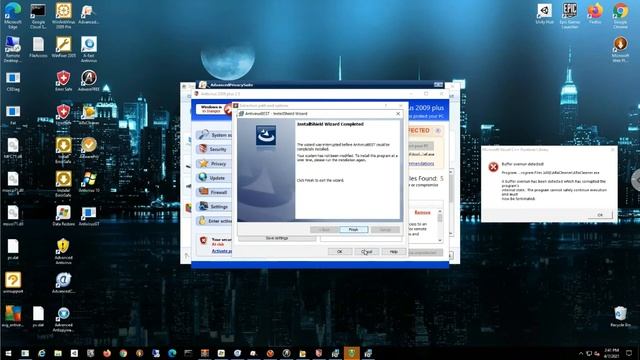Open the Google Chrome desktop shortcut
640x360 pixels.
(x=620, y=16)
